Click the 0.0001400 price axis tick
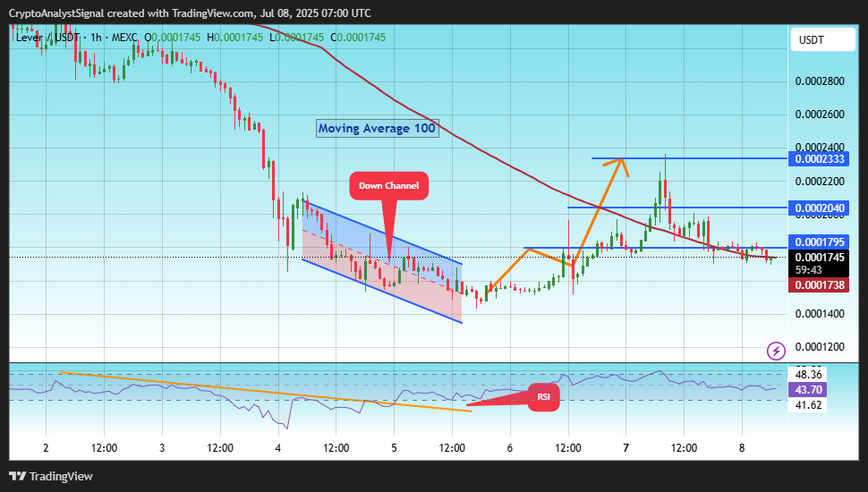Image resolution: width=868 pixels, height=492 pixels. click(x=820, y=314)
